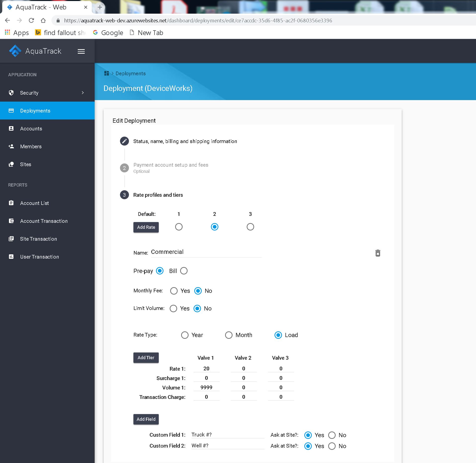Click the Add Tier button
Screen dimensions: 476x463
pos(146,358)
